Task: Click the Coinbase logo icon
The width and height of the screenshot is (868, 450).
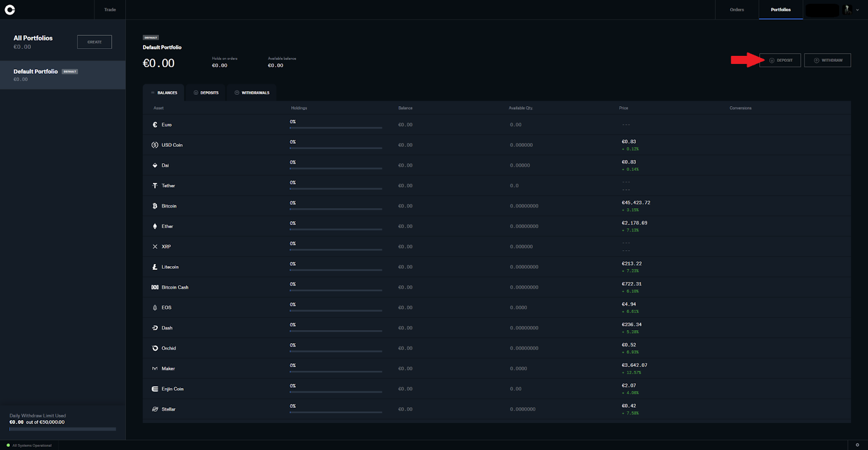Action: pyautogui.click(x=10, y=9)
